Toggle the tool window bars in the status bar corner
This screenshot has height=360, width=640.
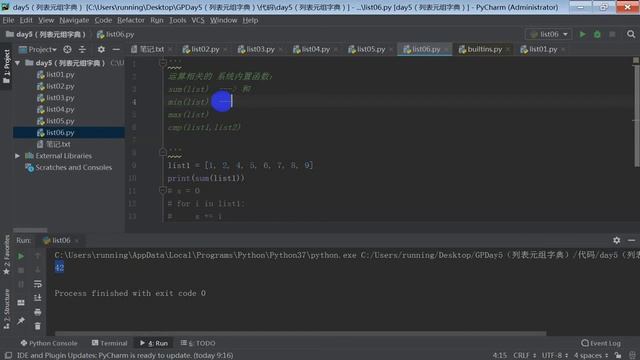coord(8,356)
